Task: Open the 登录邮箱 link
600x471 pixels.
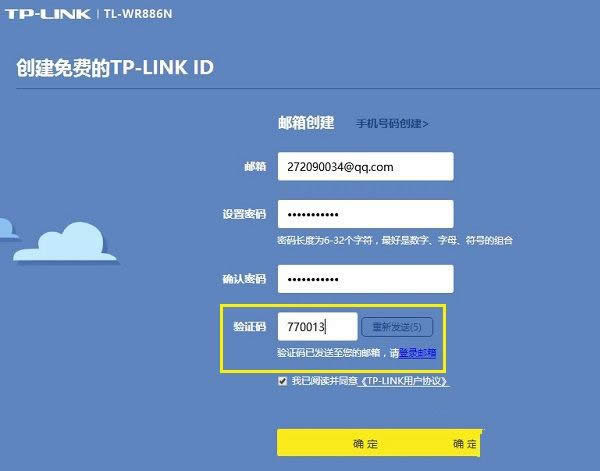Action: point(417,352)
